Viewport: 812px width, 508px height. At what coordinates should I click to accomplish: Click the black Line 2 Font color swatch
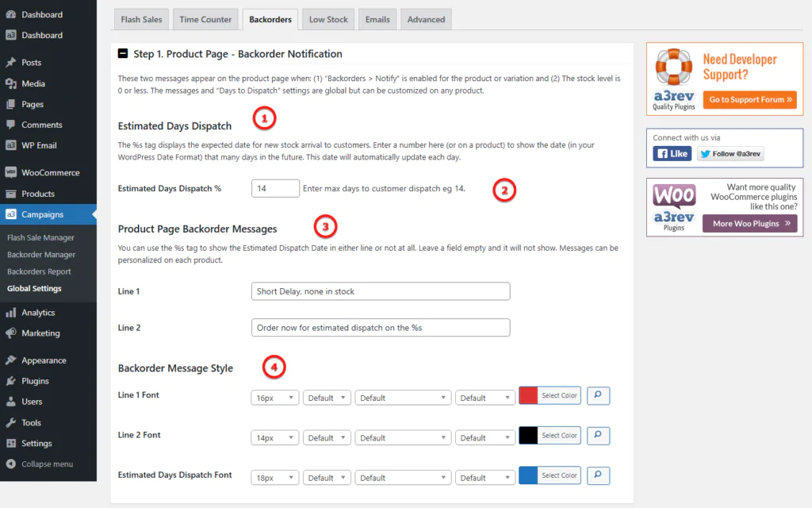pyautogui.click(x=528, y=436)
